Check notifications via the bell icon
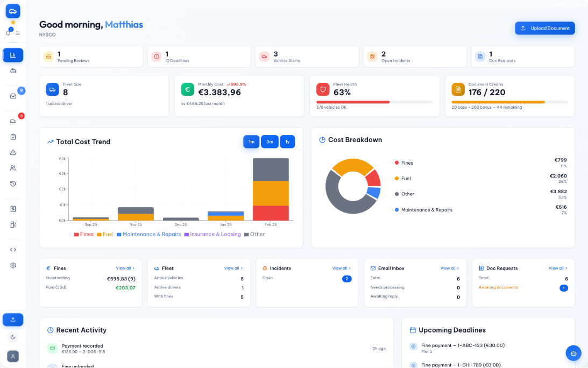Viewport: 588px width, 368px height. coord(8,33)
